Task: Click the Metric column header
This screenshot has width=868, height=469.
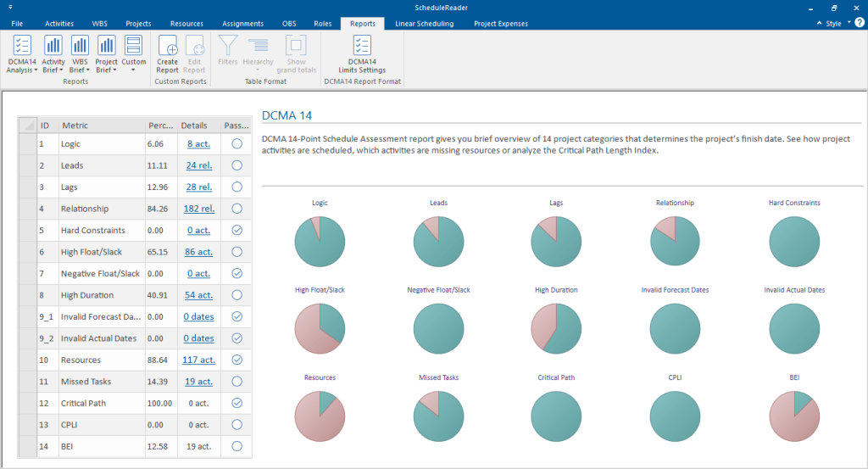Action: (x=75, y=126)
